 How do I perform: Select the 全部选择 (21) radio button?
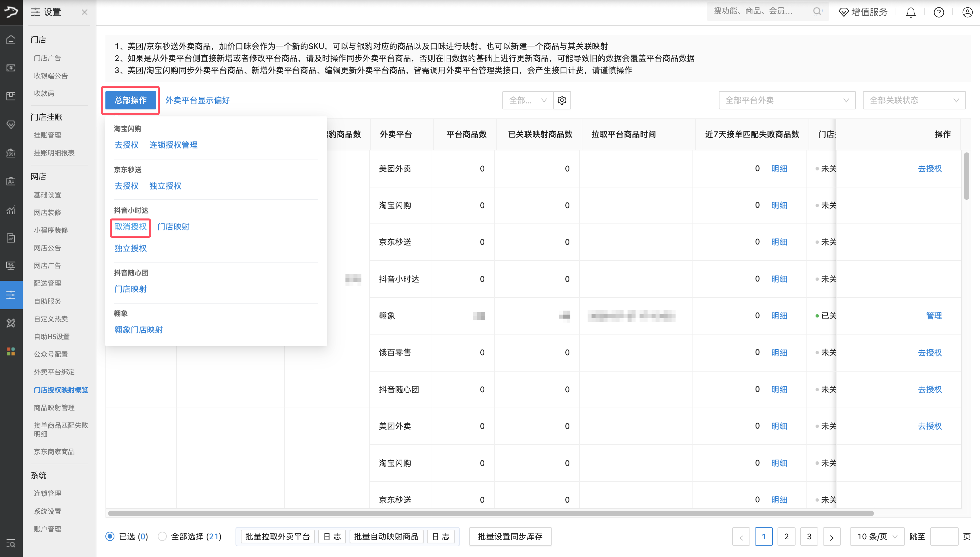coord(162,536)
